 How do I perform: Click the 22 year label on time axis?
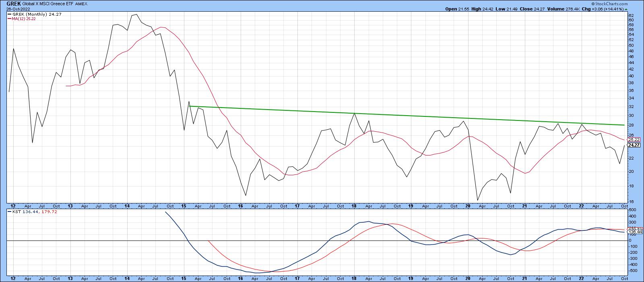click(581, 206)
